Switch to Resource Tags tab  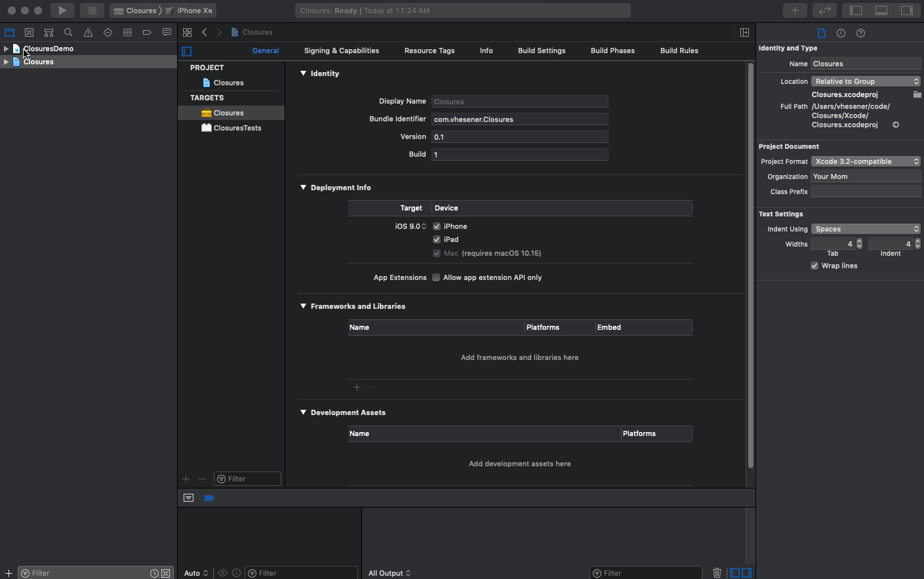tap(430, 50)
